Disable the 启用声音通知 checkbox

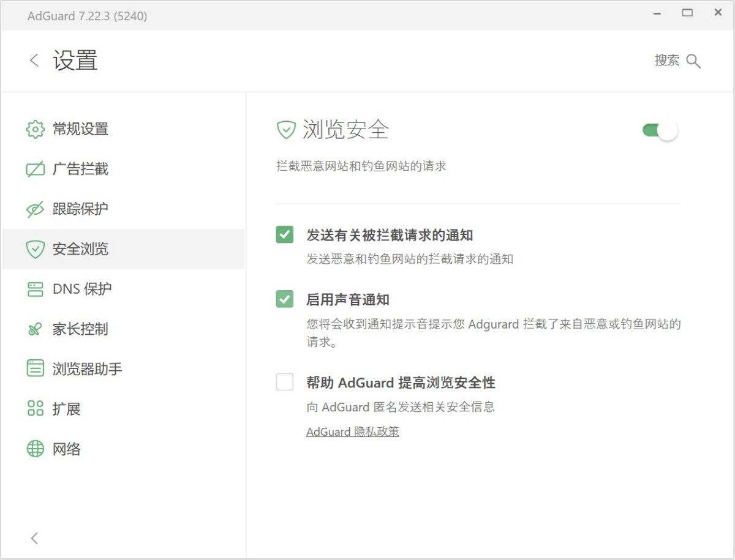tap(285, 299)
